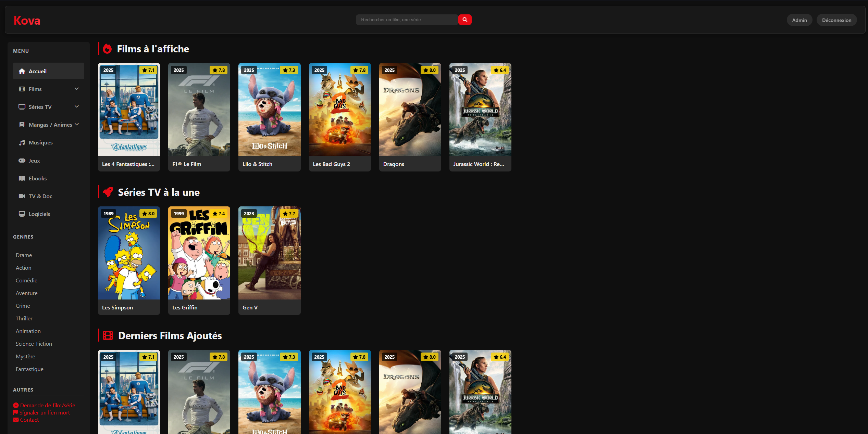Click the Accueil home icon

22,71
